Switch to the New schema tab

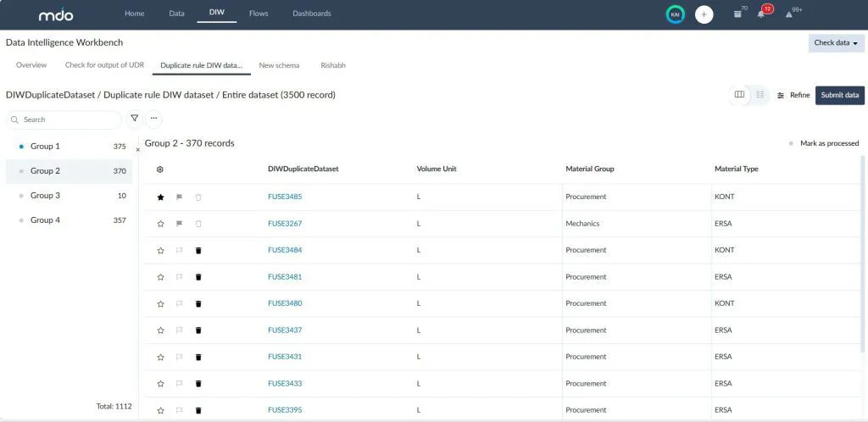pos(279,65)
